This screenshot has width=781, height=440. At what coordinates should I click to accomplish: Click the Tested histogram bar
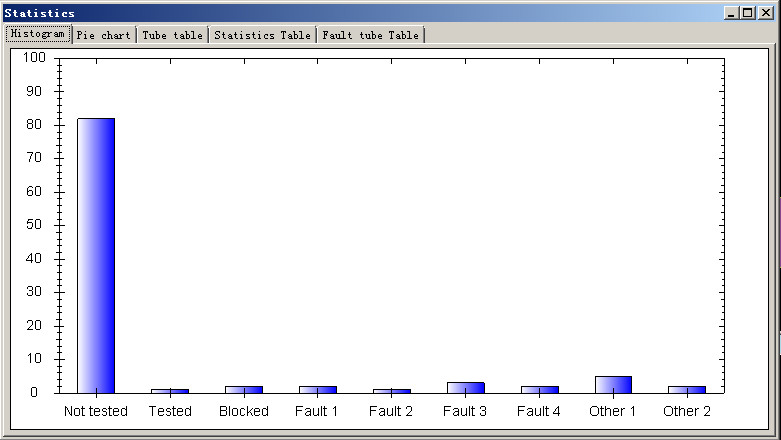tap(170, 391)
